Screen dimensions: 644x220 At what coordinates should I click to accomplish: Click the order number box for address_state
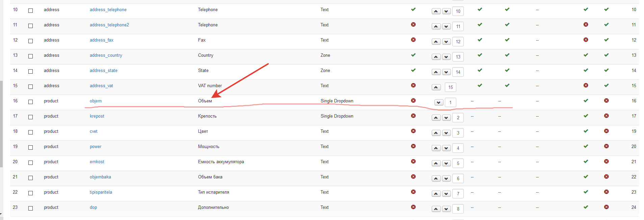click(x=458, y=72)
